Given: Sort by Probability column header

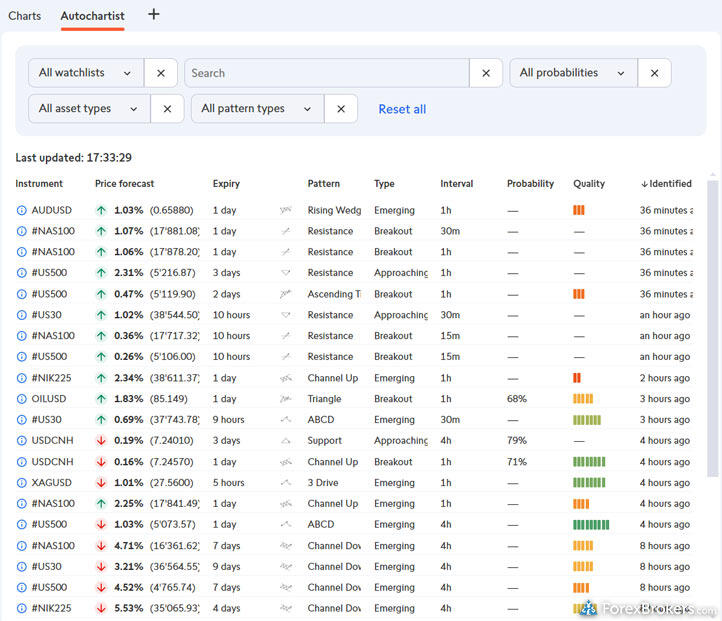Looking at the screenshot, I should point(530,184).
